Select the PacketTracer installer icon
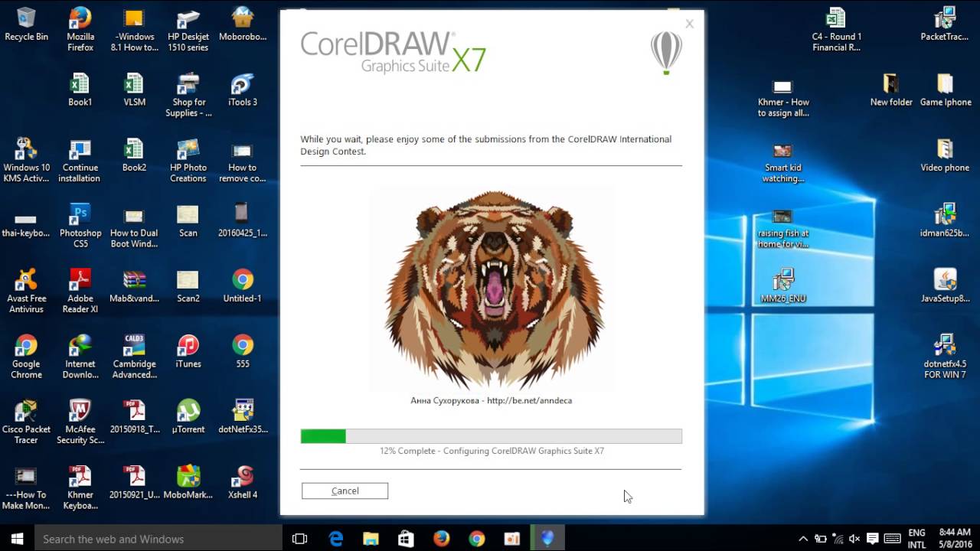Viewport: 980px width, 551px height. pyautogui.click(x=945, y=24)
